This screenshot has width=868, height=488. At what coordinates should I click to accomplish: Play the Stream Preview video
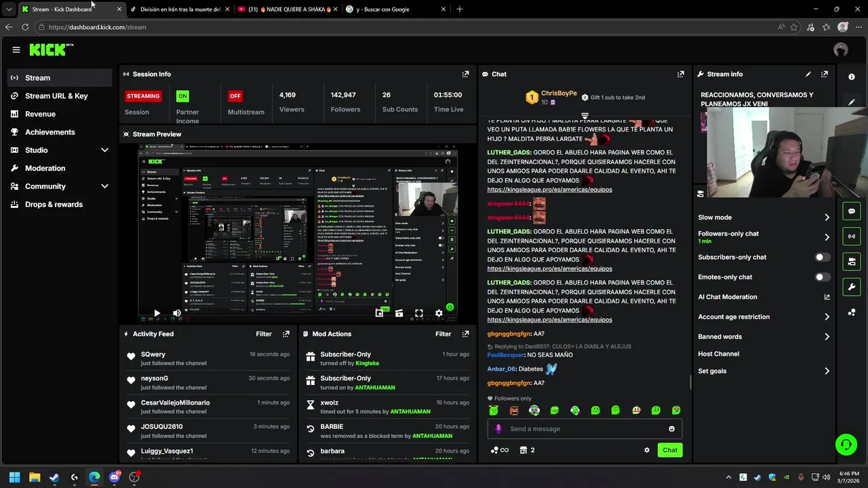pos(157,313)
